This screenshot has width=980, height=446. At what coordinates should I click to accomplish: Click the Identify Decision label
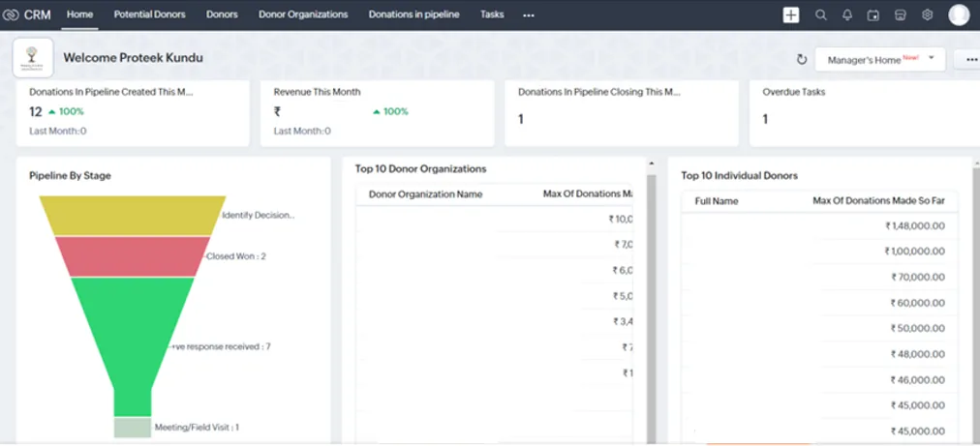click(259, 216)
